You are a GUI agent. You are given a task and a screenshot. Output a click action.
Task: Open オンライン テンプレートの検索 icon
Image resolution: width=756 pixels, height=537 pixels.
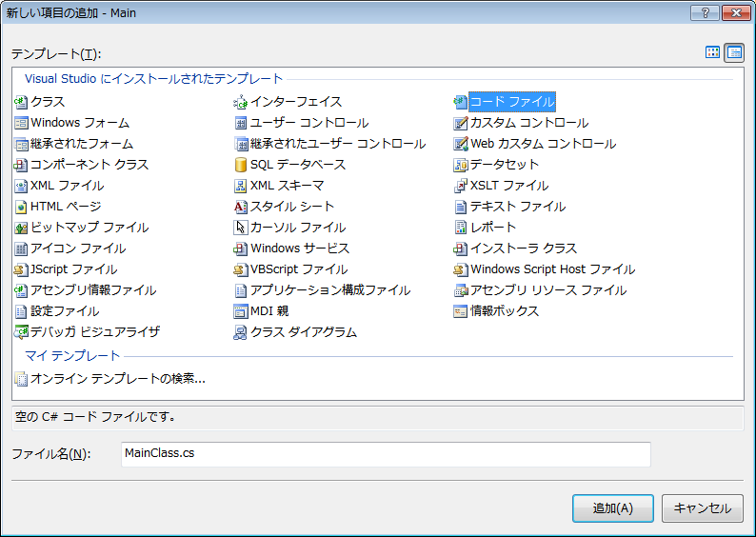pyautogui.click(x=21, y=379)
